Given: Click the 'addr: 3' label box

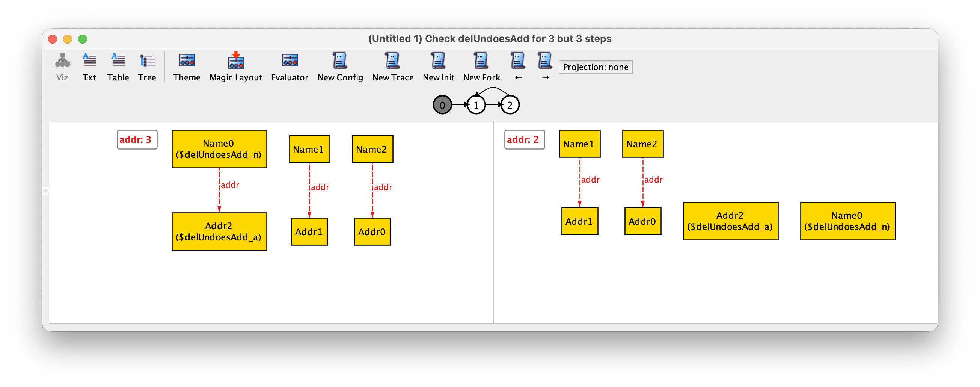Looking at the screenshot, I should click(137, 140).
